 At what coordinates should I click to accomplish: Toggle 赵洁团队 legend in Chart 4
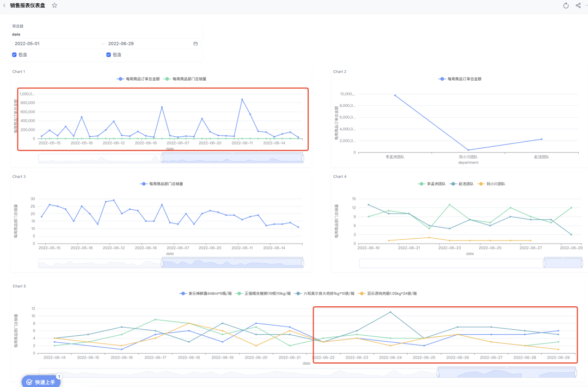click(x=461, y=184)
